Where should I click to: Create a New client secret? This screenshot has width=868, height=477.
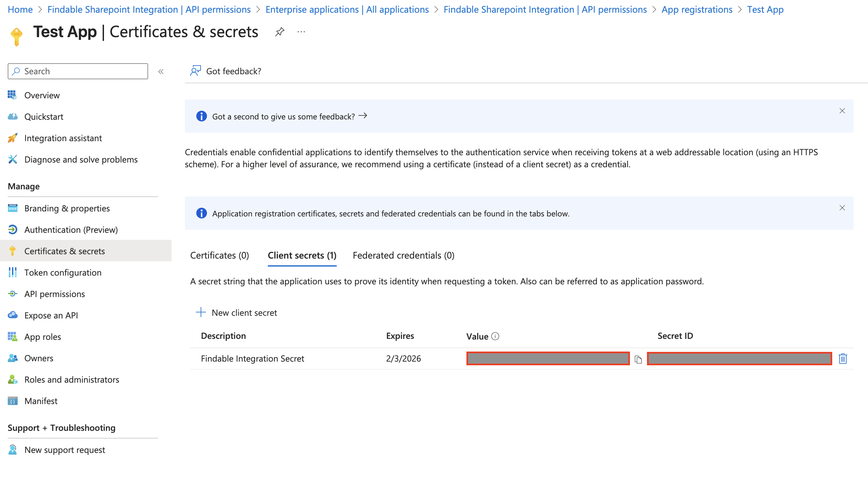(x=244, y=312)
